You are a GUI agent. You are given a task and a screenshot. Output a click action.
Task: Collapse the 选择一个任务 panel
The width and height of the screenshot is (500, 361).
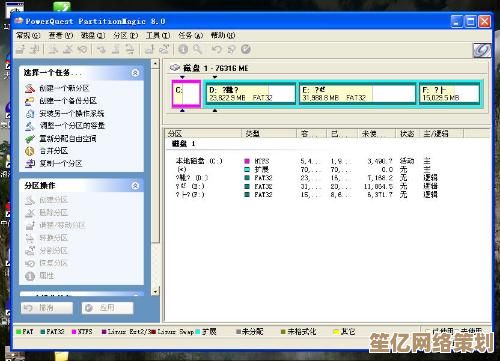(135, 72)
